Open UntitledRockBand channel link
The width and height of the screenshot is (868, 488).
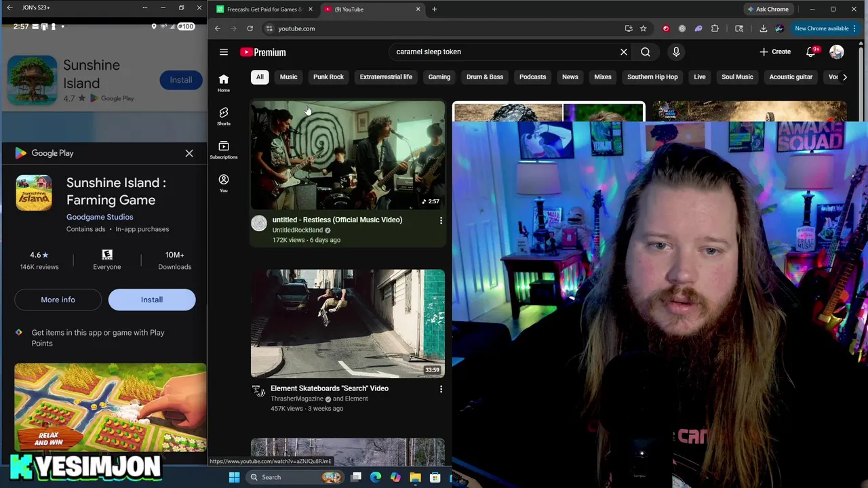point(297,230)
